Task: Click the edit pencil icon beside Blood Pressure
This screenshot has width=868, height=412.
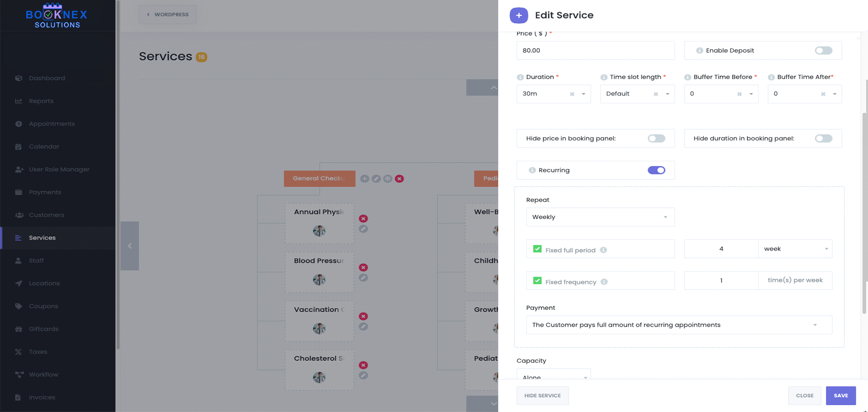Action: click(363, 278)
